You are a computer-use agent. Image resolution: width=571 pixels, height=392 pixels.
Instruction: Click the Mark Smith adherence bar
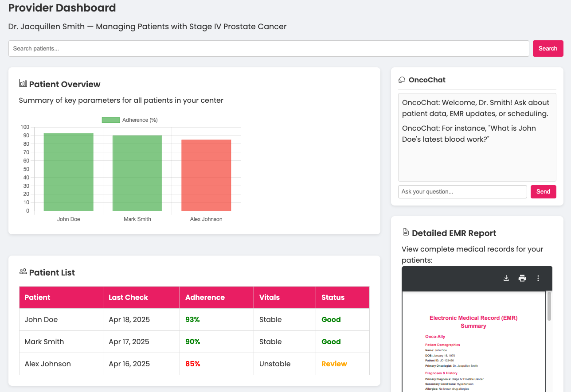[x=137, y=173]
